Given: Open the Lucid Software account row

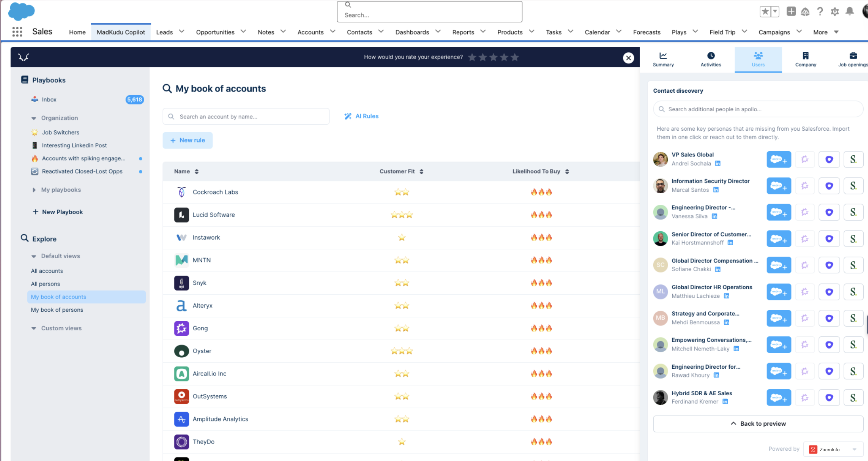Looking at the screenshot, I should 401,215.
